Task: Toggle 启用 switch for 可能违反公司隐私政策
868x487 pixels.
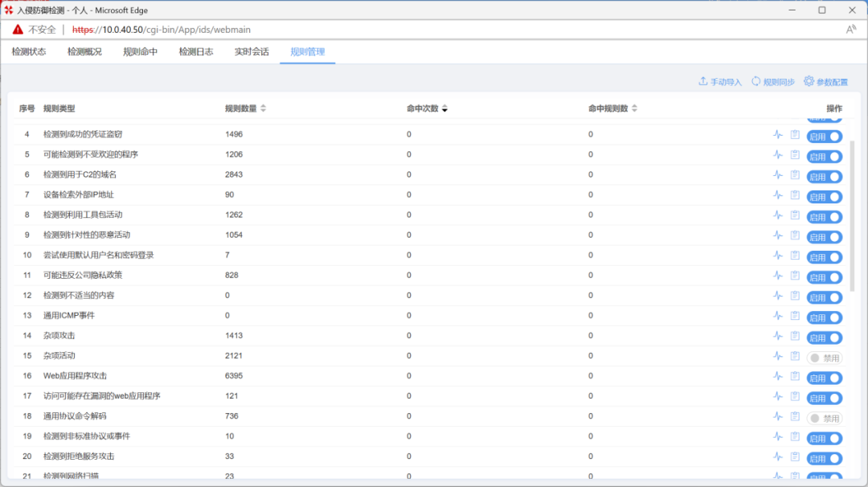Action: [x=825, y=277]
